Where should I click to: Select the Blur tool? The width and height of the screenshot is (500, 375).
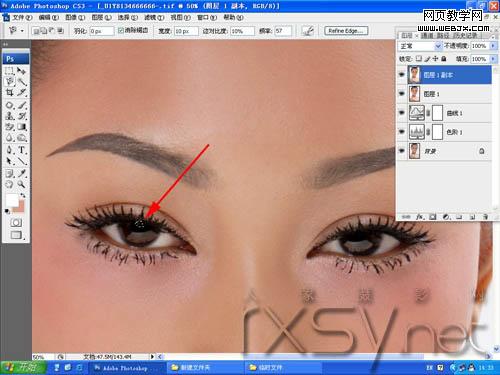coord(9,137)
